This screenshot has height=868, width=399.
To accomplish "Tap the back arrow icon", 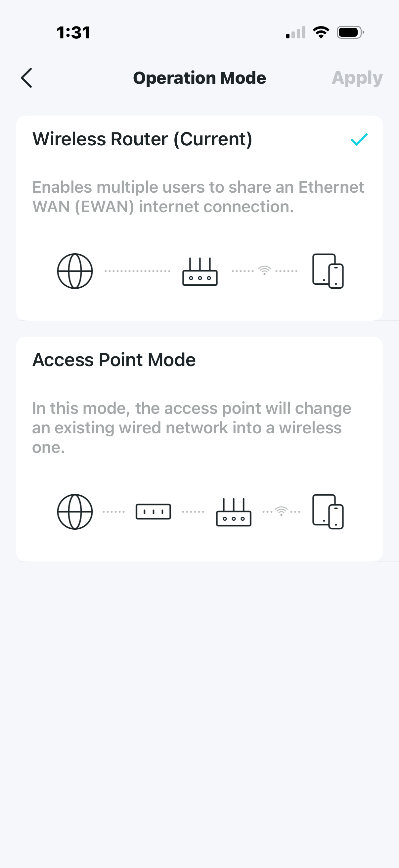I will (26, 78).
